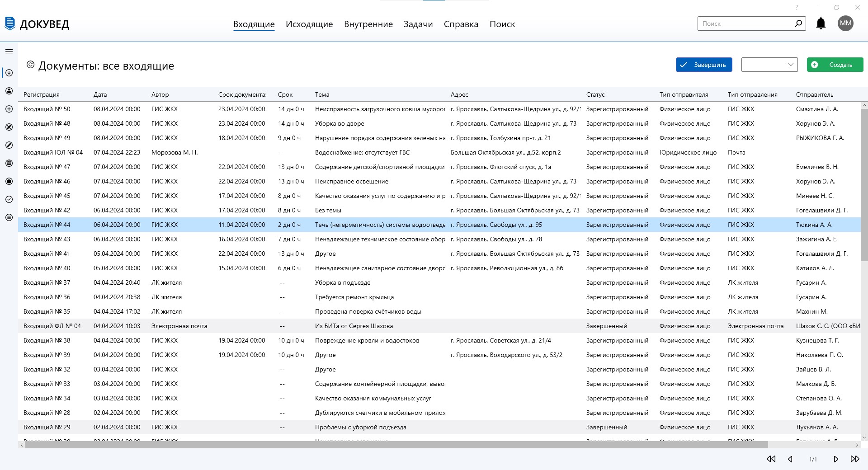Select the down-arrow incoming sidebar icon
Screen dimensions: 868x470
(x=9, y=73)
